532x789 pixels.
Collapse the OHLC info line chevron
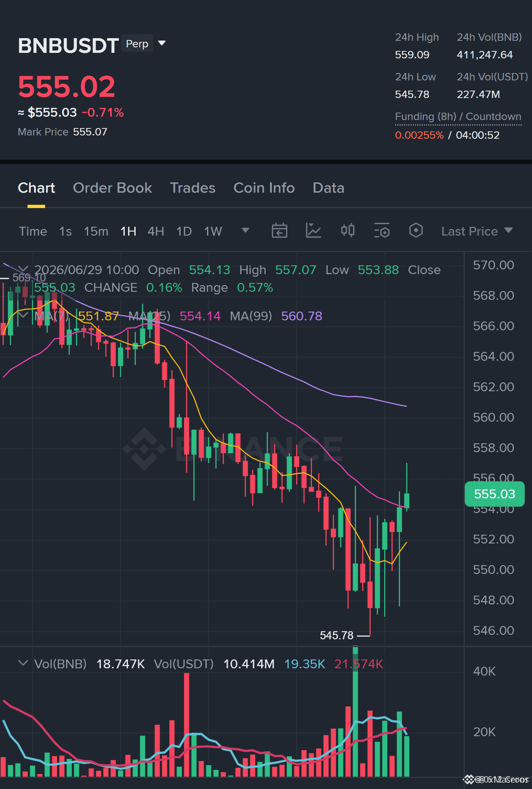[23, 269]
